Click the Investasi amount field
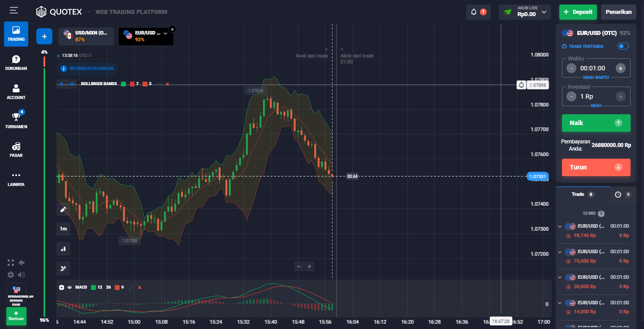 pos(596,96)
